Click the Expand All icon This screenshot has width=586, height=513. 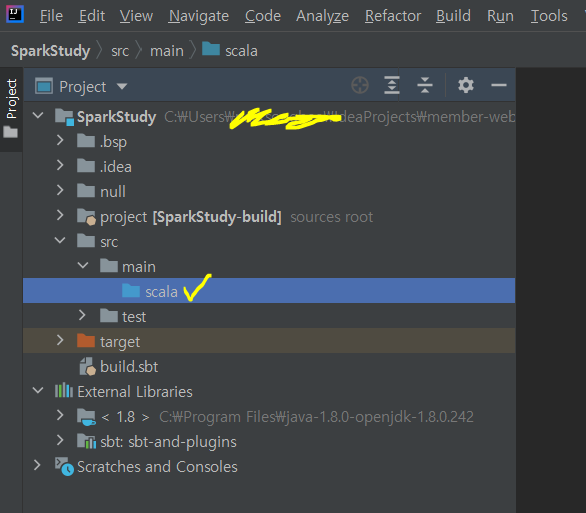point(392,85)
